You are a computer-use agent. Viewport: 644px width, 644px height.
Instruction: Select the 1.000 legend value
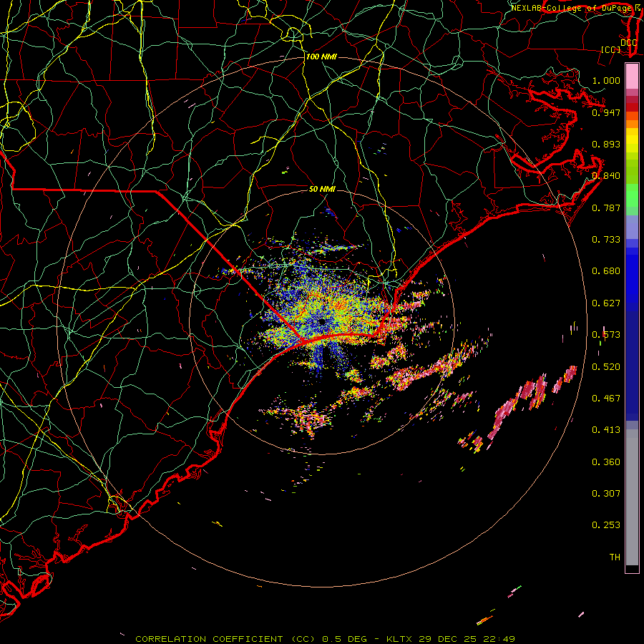pyautogui.click(x=606, y=80)
